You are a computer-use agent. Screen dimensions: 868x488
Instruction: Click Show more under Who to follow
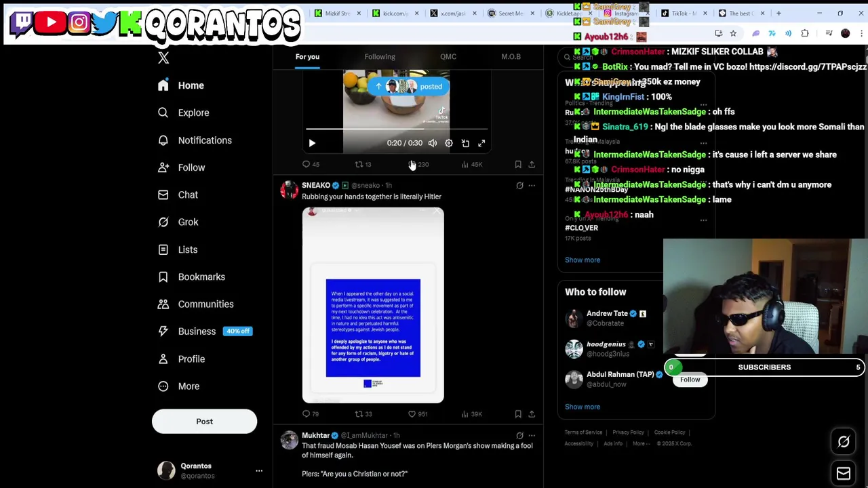583,407
